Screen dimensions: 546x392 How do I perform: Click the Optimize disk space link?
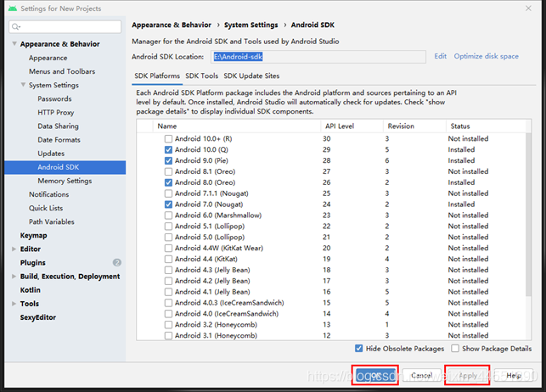pyautogui.click(x=486, y=56)
